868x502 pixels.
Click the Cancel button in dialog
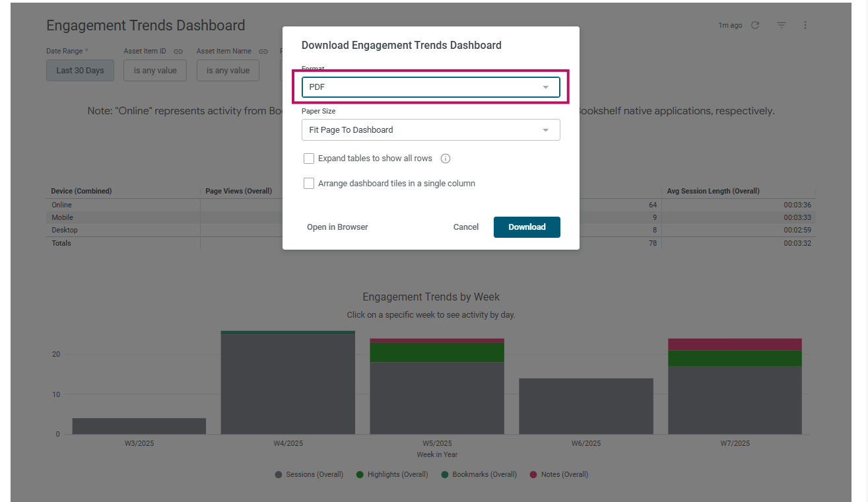(x=466, y=227)
